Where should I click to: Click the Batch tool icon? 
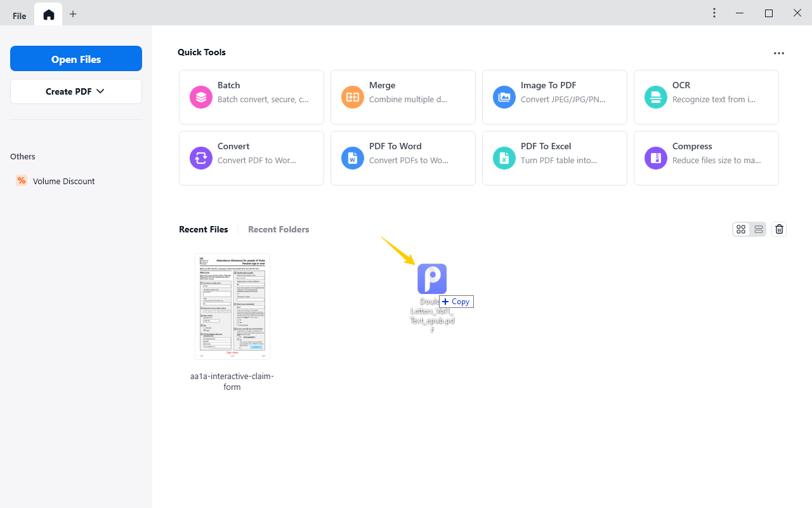click(201, 97)
